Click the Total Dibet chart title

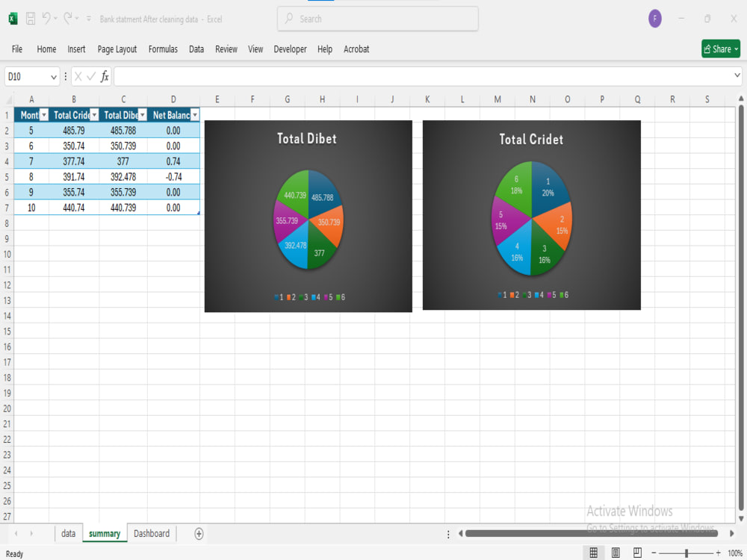307,139
